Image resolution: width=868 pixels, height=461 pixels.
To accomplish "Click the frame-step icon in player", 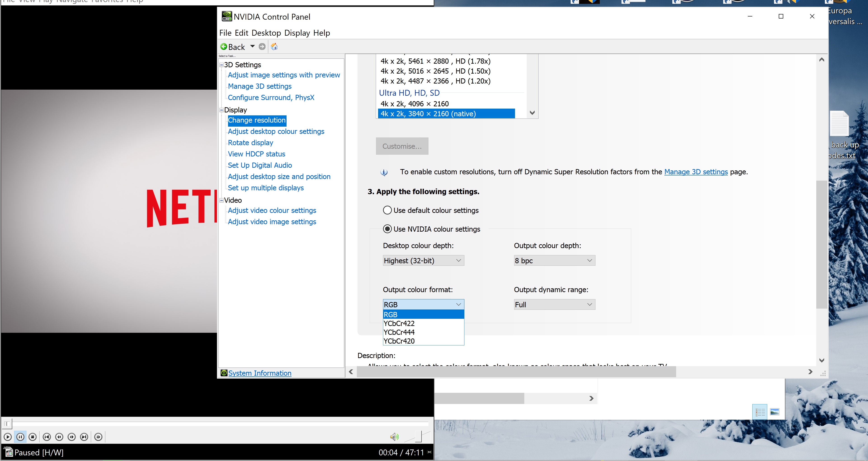I will (98, 437).
